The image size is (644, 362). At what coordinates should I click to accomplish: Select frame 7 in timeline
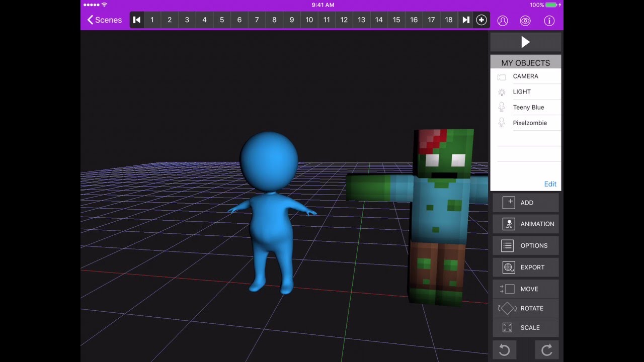point(257,20)
